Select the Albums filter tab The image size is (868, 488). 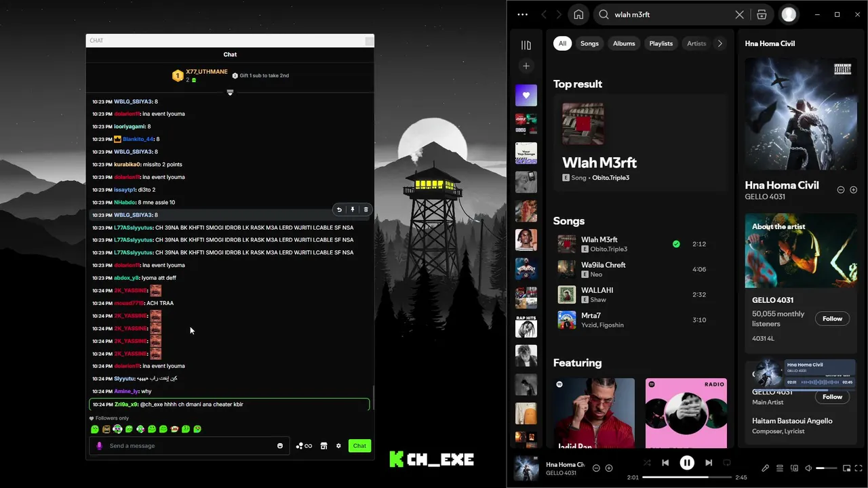[624, 43]
